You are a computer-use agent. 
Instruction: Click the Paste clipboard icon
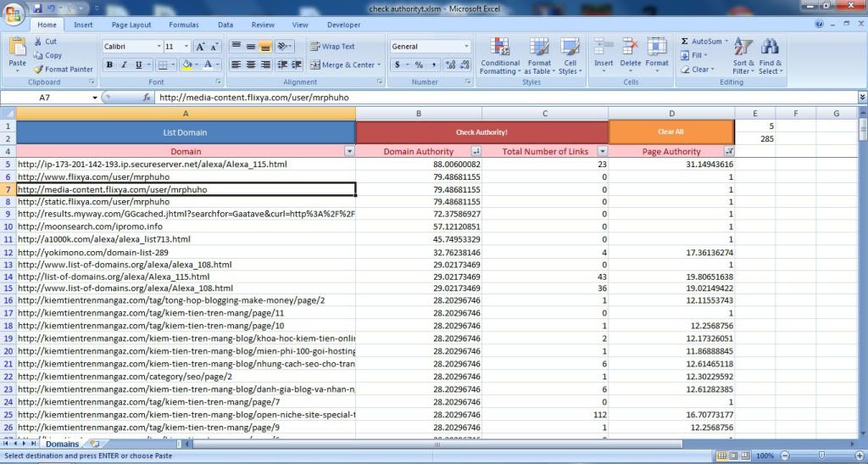tap(17, 48)
